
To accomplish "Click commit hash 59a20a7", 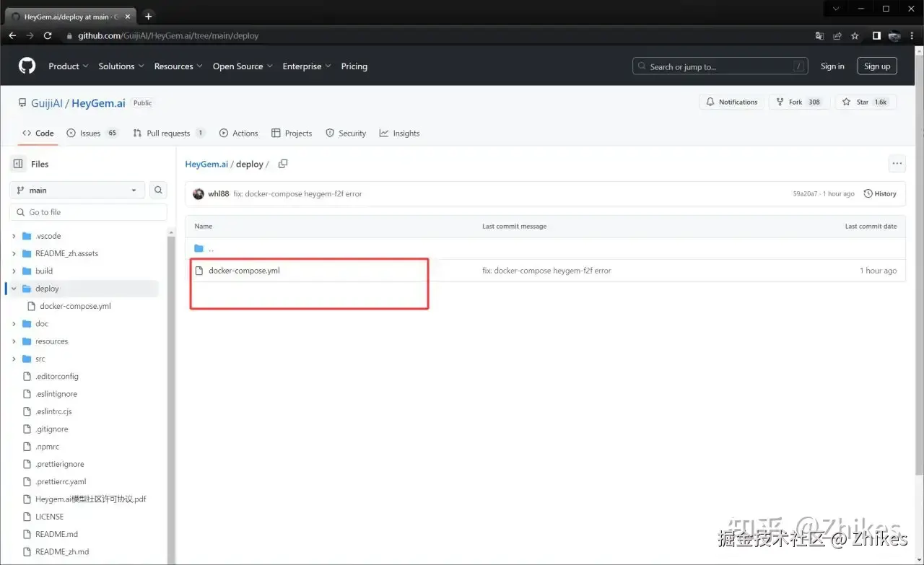I will coord(805,193).
